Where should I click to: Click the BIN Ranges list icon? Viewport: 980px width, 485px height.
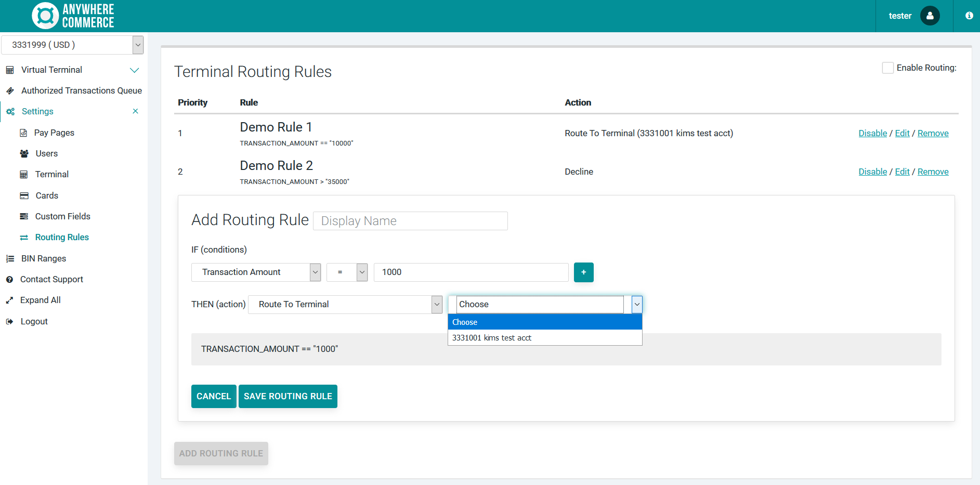point(10,259)
